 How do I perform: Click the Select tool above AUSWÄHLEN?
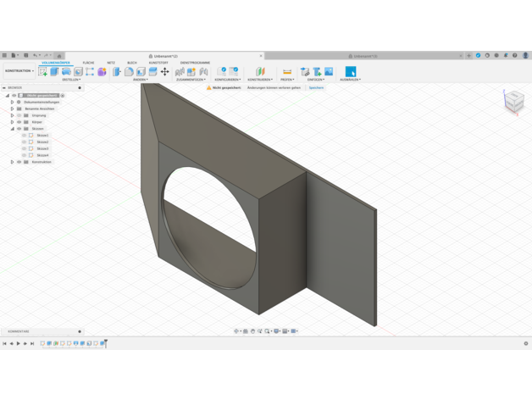[x=350, y=72]
